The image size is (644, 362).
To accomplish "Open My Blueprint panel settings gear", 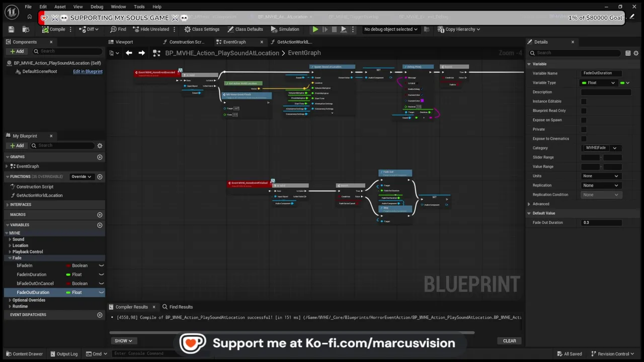I will click(x=100, y=146).
